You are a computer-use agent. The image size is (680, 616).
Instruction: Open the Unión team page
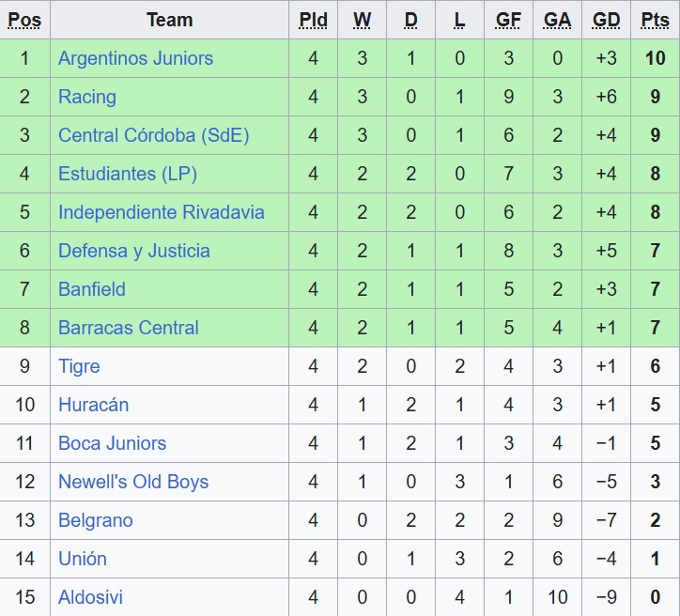[82, 559]
